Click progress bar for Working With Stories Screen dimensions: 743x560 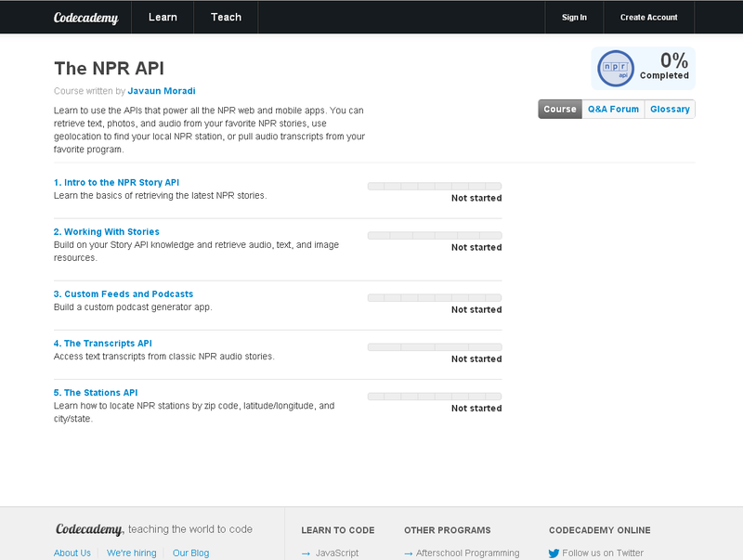coord(435,236)
